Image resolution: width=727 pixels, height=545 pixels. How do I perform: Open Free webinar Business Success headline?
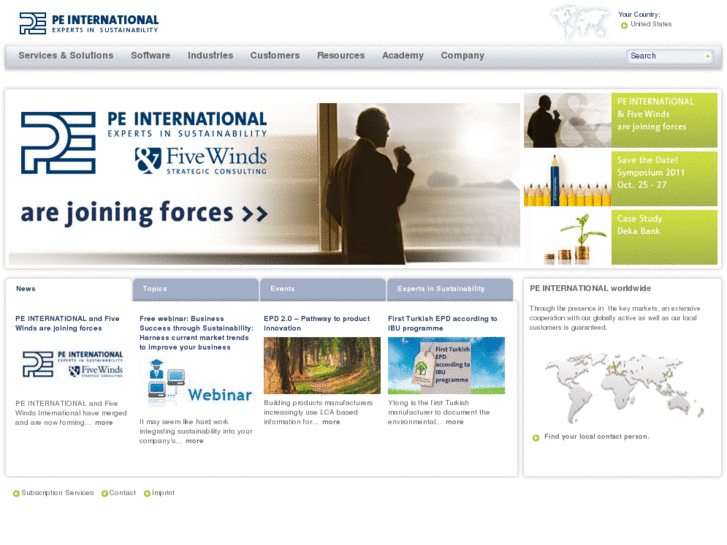click(x=197, y=333)
